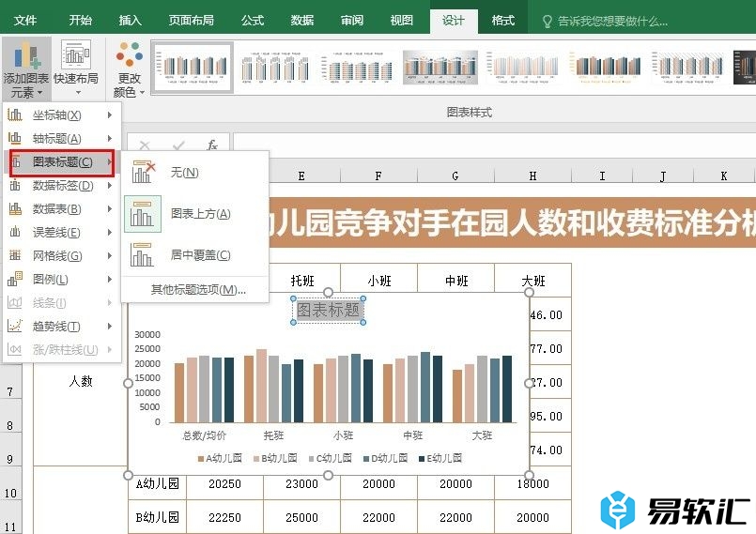The image size is (756, 534).
Task: Open the 数据 (Data) tab
Action: click(x=302, y=21)
